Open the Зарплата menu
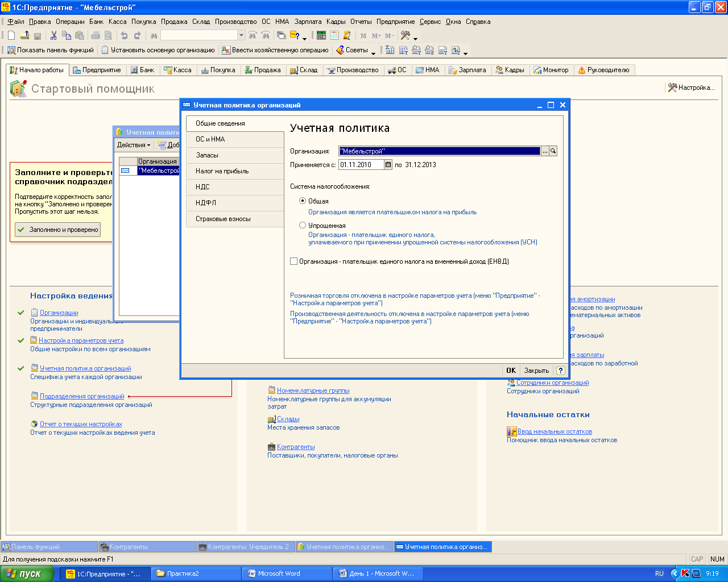728x582 pixels. click(x=308, y=22)
